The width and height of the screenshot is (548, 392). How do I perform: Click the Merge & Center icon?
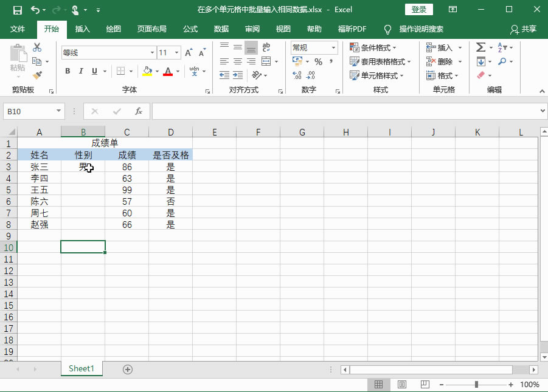pos(266,61)
